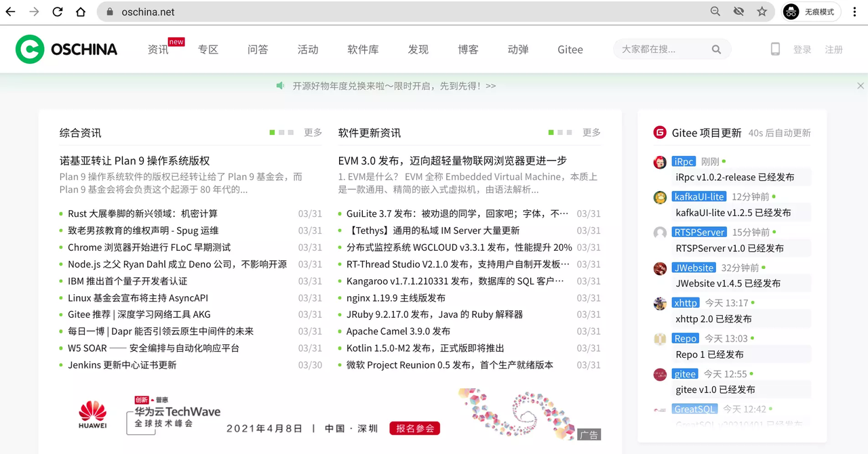Click the kafkaUI-lite project avatar
The height and width of the screenshot is (454, 868).
click(660, 197)
